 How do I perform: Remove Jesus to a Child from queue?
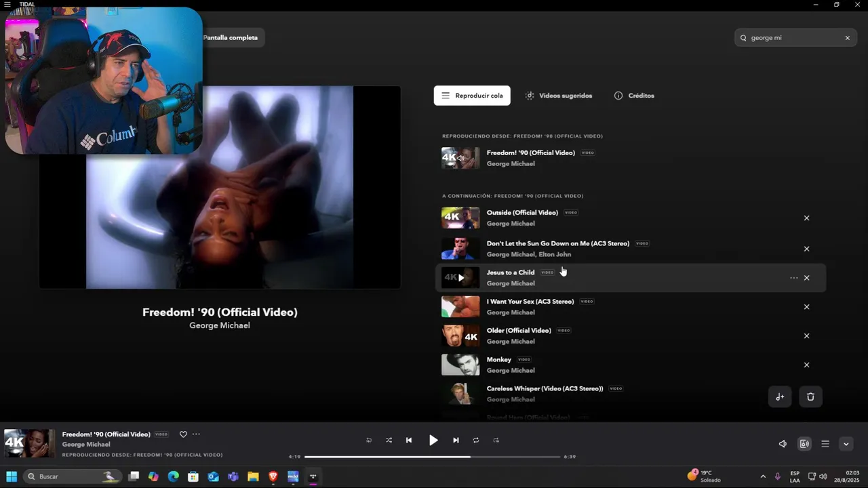pos(806,278)
